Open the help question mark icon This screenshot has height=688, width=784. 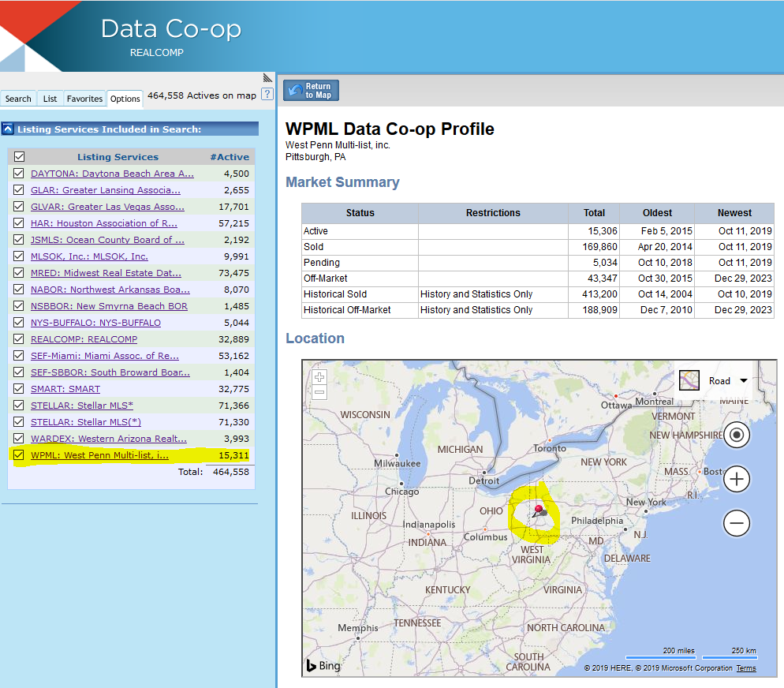tap(267, 94)
